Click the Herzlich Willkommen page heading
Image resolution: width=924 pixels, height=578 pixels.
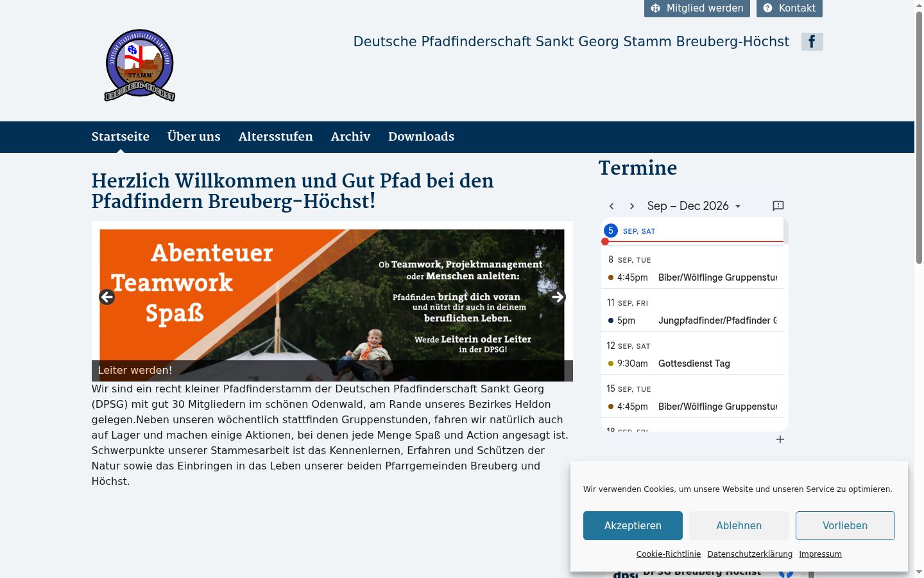[x=293, y=191]
